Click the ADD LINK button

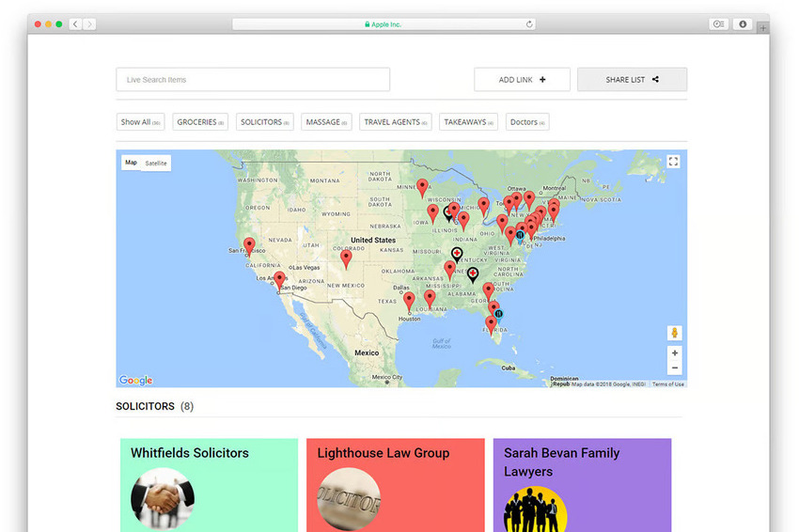pyautogui.click(x=522, y=80)
